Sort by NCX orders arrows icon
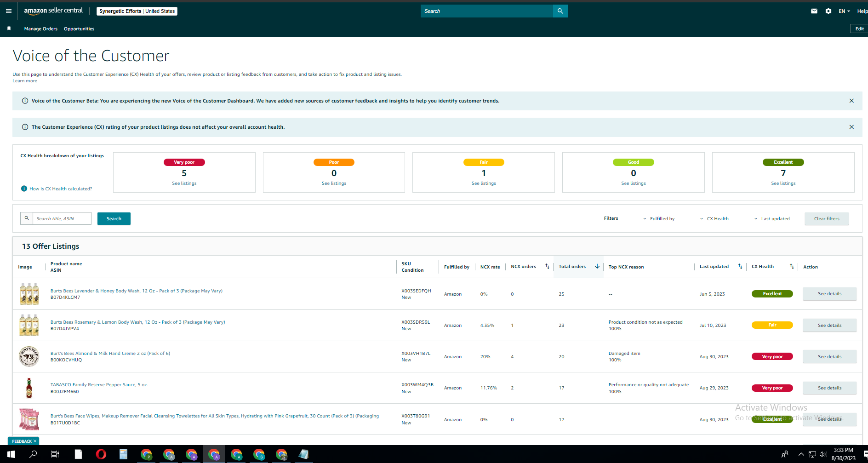Screen dimensions: 868x463 (x=547, y=266)
